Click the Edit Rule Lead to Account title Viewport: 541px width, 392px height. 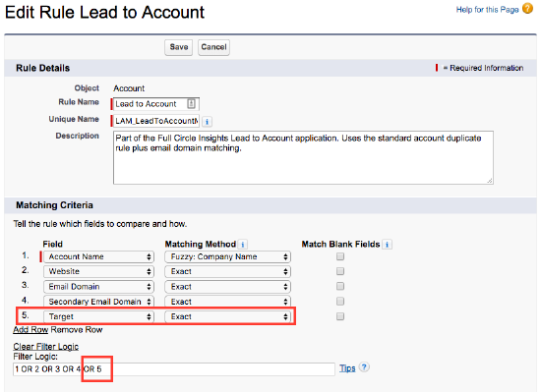(104, 13)
